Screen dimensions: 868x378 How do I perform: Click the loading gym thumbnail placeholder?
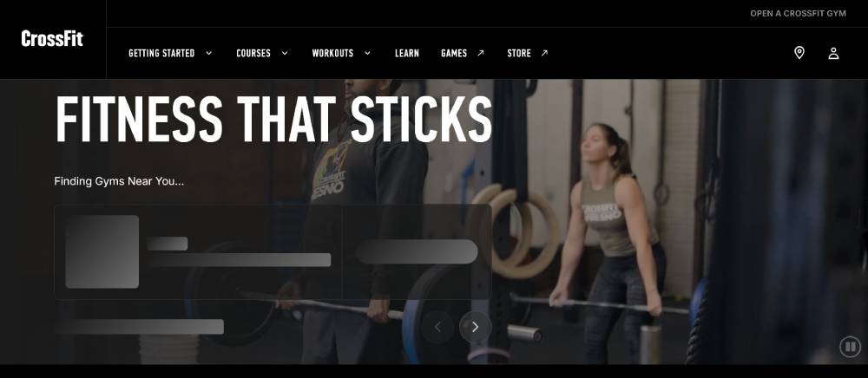coord(102,251)
